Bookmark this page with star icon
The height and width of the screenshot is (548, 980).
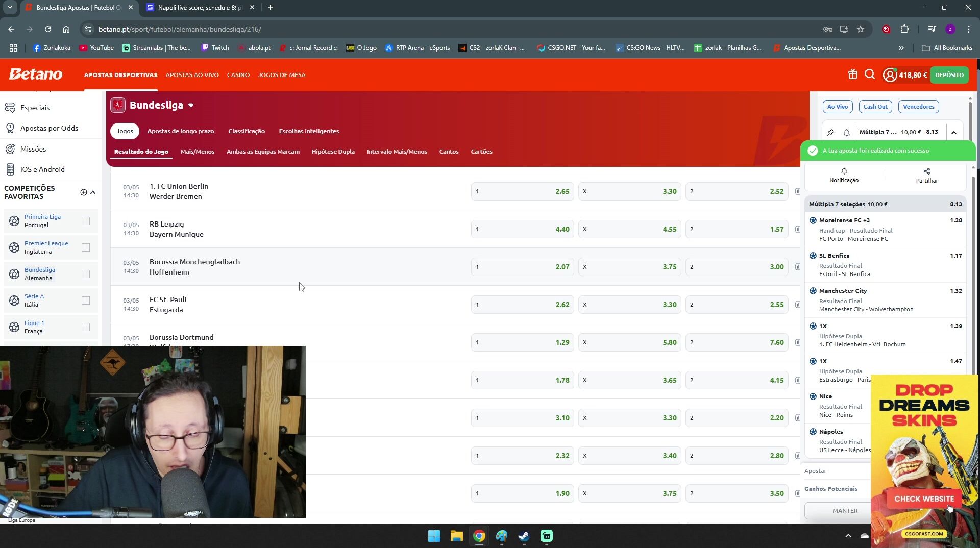pos(861,29)
